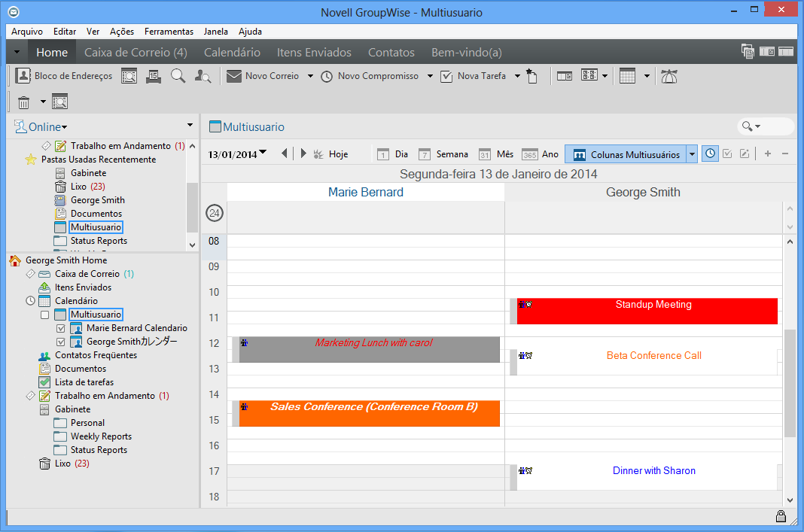Click the minus remove column icon

pos(785,154)
